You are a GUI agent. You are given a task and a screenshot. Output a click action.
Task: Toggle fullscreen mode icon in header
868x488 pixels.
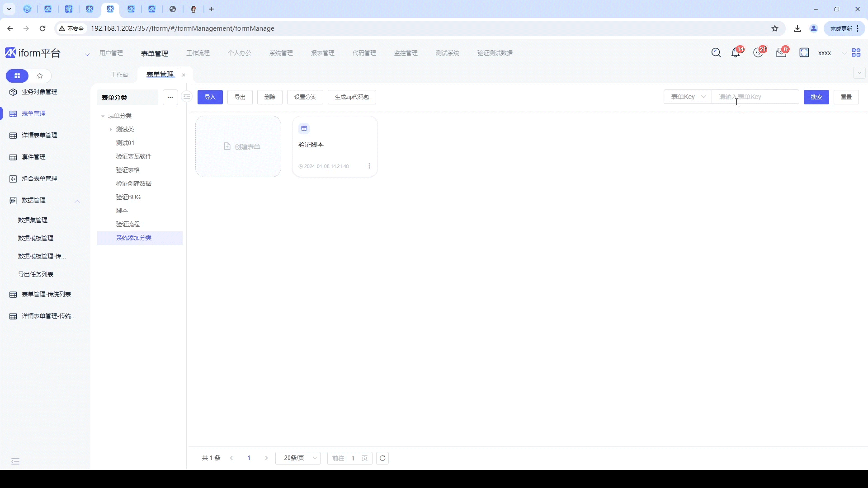click(804, 53)
